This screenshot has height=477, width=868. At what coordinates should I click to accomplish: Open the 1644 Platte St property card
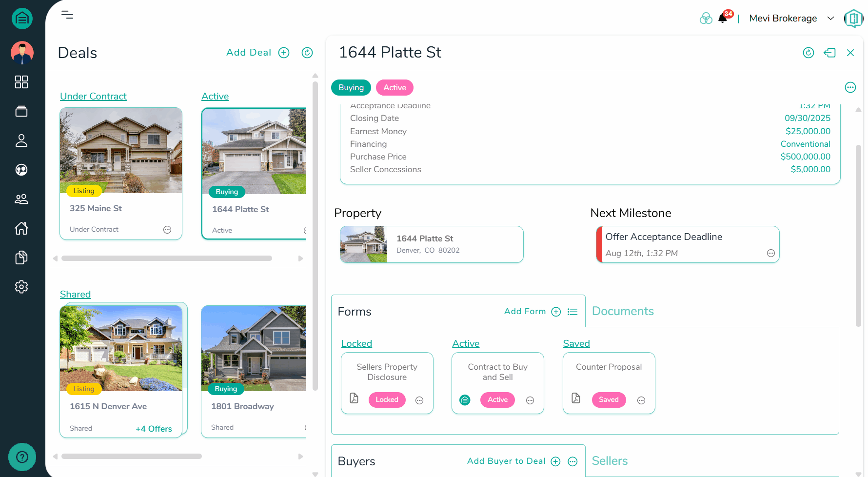pyautogui.click(x=432, y=244)
